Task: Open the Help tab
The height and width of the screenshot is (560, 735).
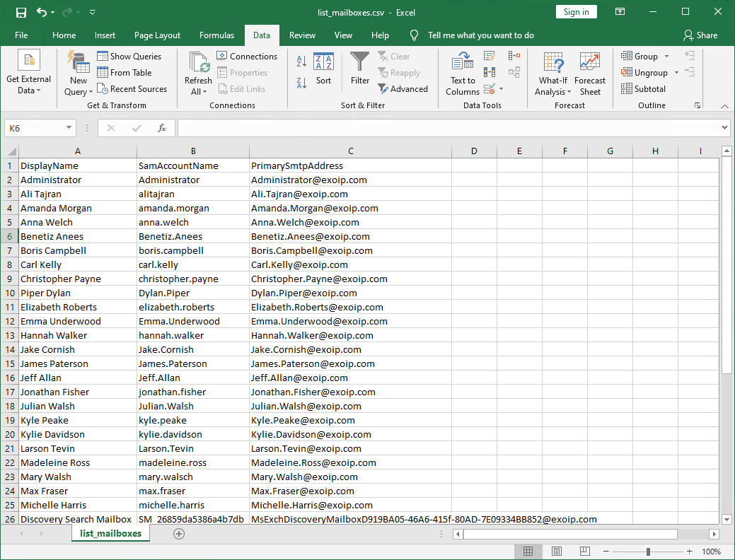Action: 380,35
